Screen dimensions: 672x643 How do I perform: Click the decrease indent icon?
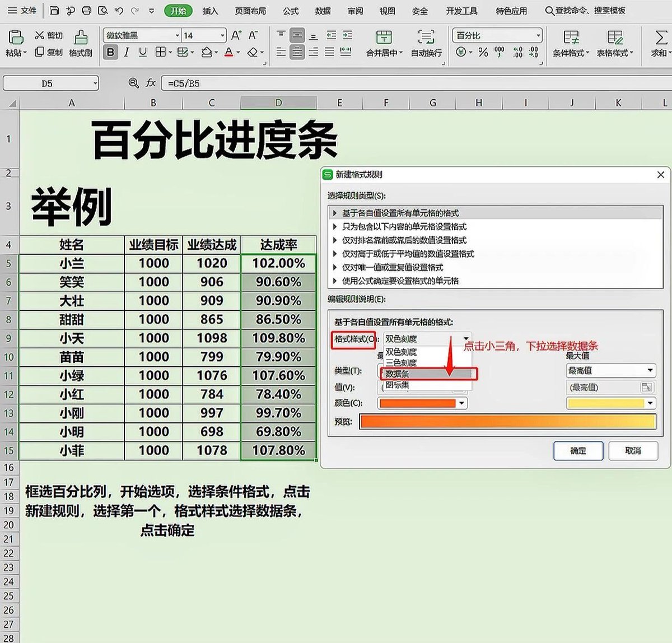332,35
